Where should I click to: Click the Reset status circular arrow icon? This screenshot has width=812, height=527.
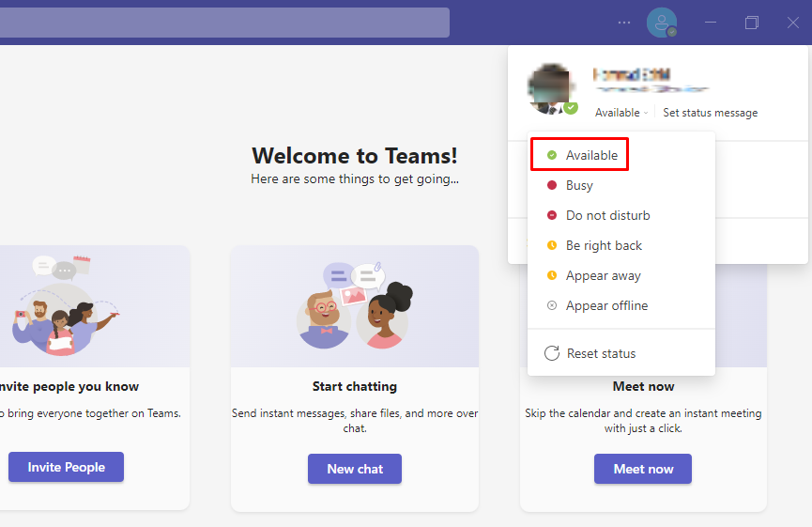click(x=552, y=353)
